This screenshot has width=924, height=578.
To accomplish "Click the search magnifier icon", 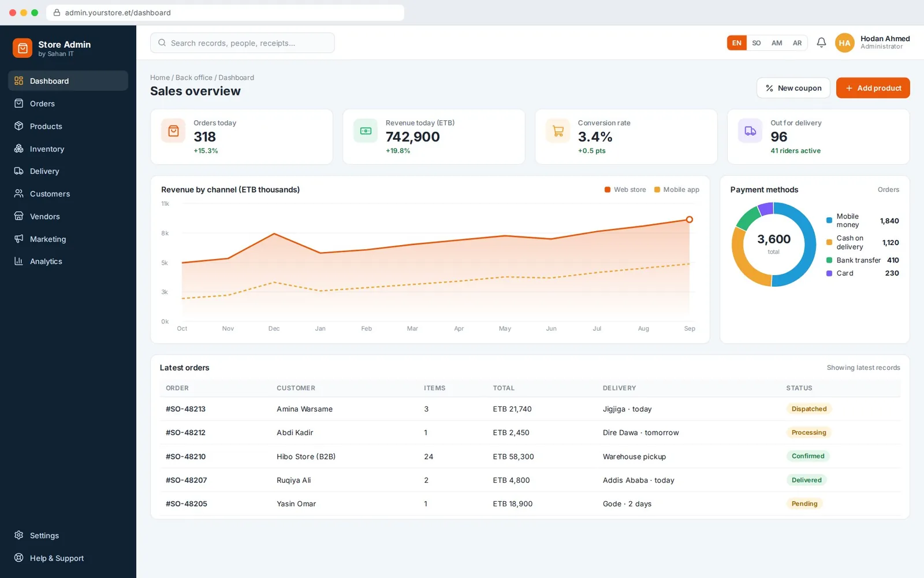I will click(162, 43).
